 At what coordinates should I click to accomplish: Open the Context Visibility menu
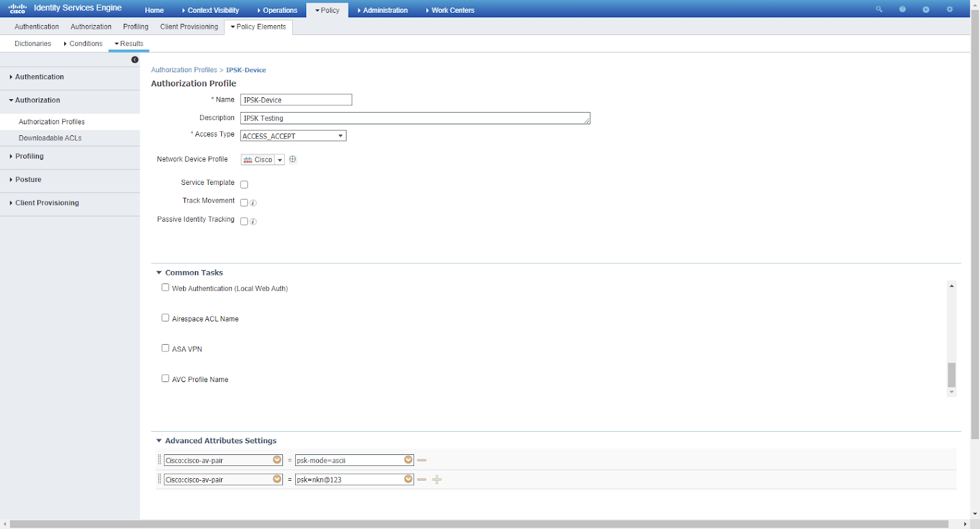coord(211,10)
